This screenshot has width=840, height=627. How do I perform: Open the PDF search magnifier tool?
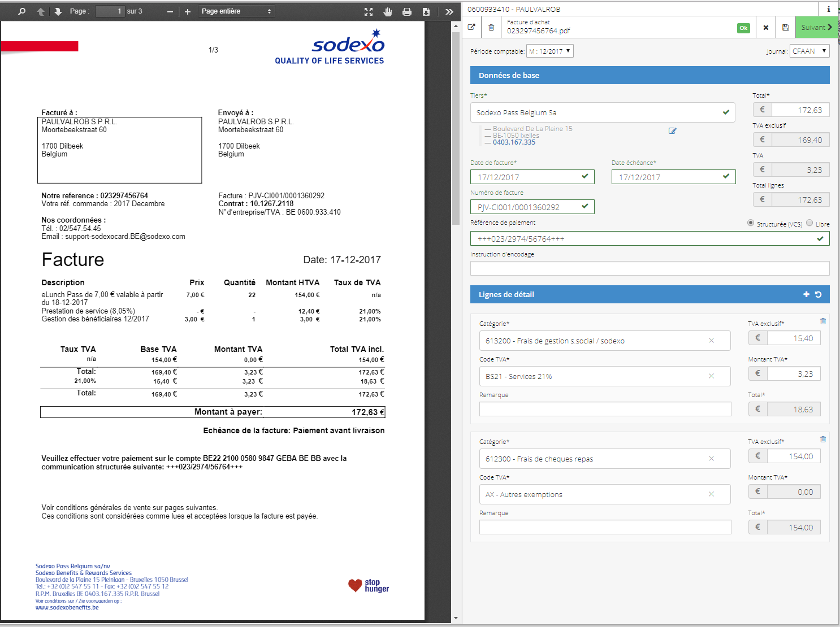click(x=21, y=11)
